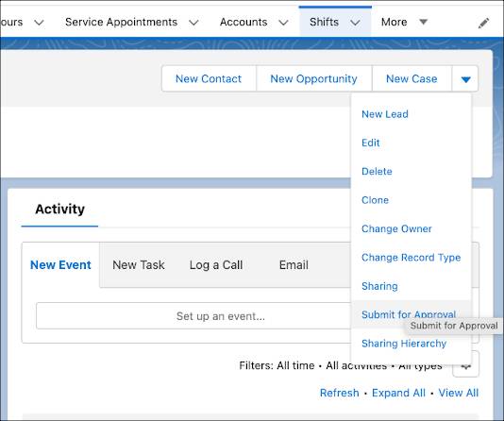Click the View All link
504x421 pixels.
(x=459, y=393)
